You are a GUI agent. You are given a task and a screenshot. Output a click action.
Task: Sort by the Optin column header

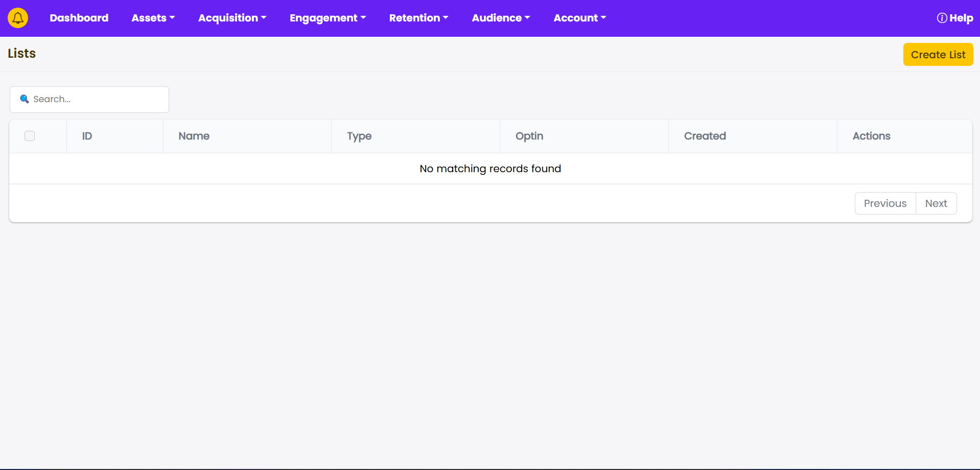pyautogui.click(x=529, y=136)
